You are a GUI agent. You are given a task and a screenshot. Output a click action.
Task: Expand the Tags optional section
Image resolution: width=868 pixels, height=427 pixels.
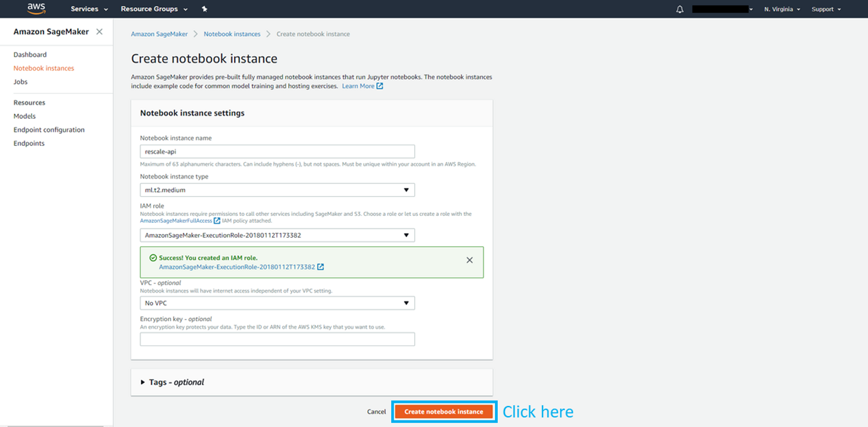pyautogui.click(x=143, y=382)
